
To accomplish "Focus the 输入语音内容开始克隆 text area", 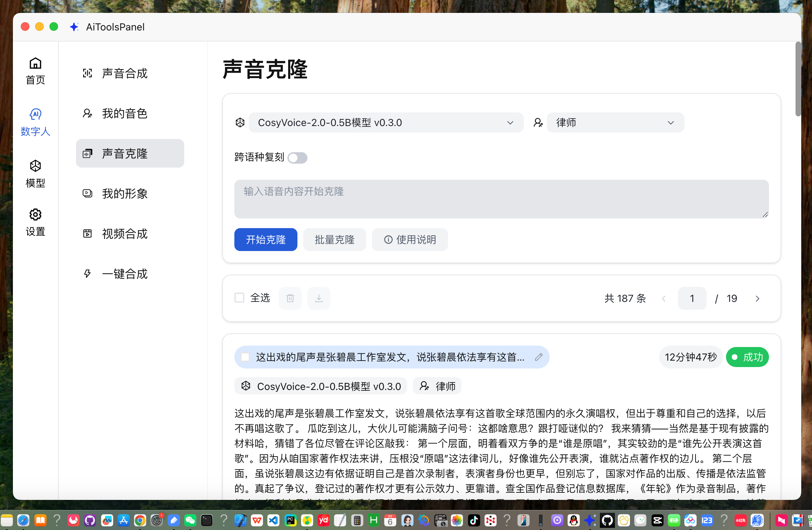I will point(501,199).
